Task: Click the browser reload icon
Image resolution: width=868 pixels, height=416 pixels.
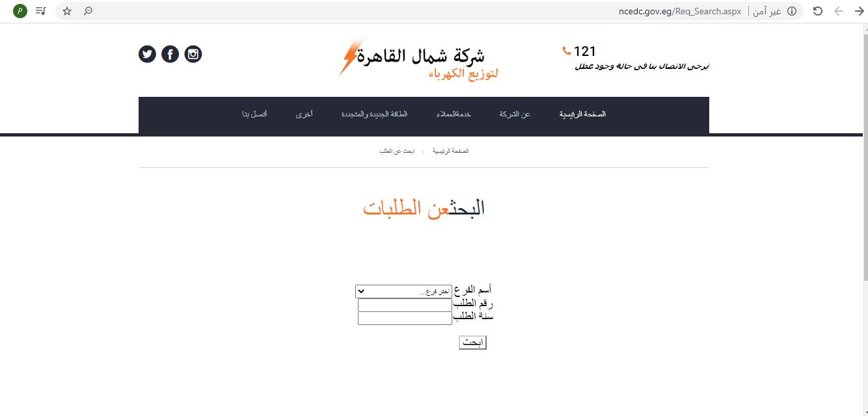Action: pos(818,11)
